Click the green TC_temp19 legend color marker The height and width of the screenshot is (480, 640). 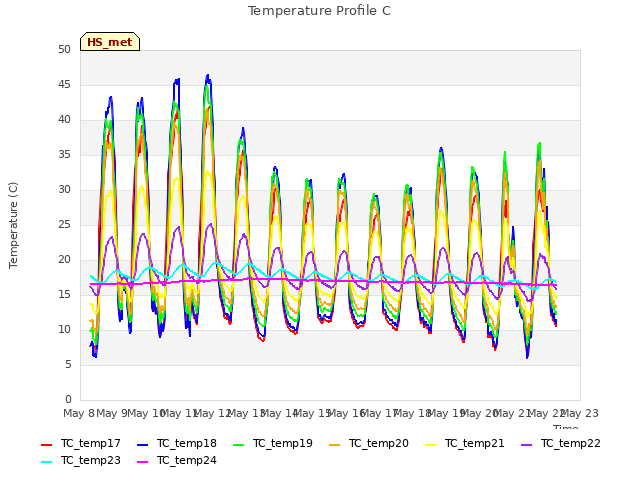(238, 445)
